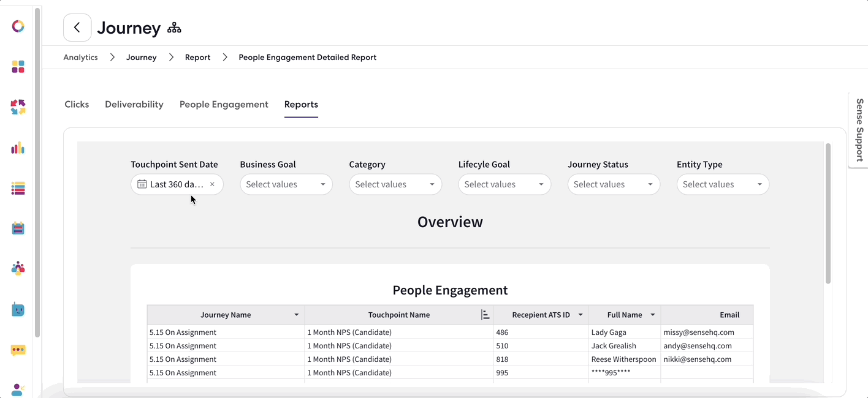Click the masked name ****995****
This screenshot has width=868, height=398.
click(611, 372)
